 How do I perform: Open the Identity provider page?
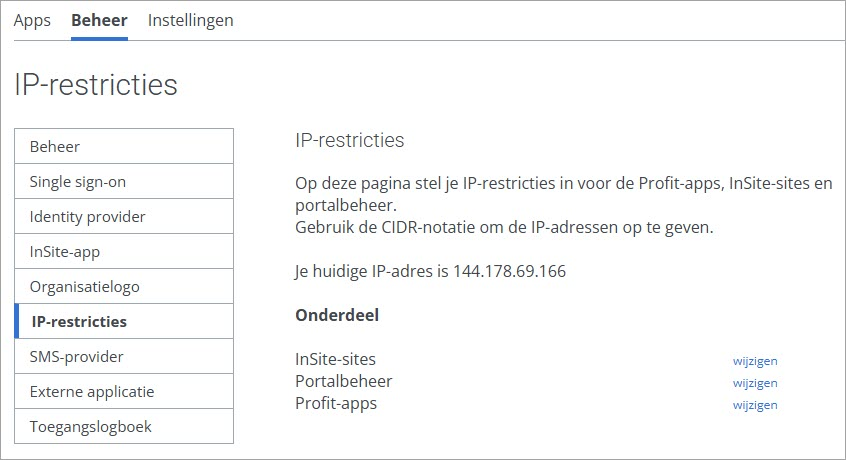pos(124,216)
